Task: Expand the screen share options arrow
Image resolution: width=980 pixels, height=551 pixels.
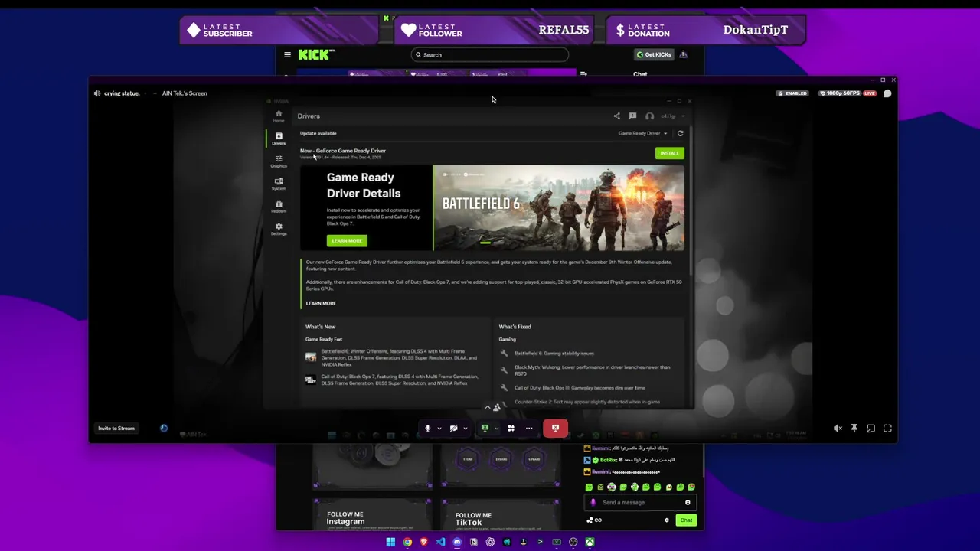Action: pyautogui.click(x=495, y=429)
